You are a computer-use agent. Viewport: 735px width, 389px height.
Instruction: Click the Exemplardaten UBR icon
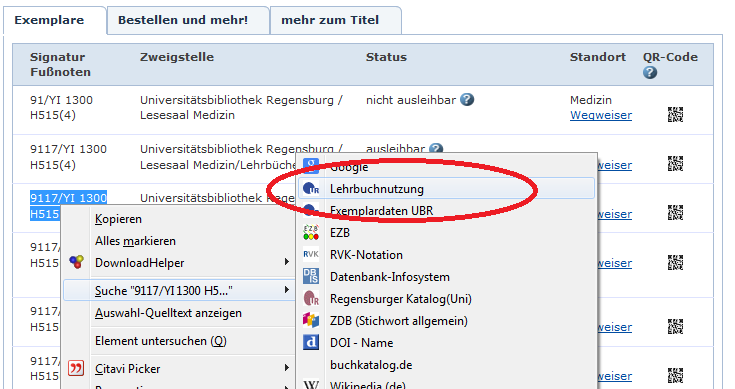click(x=311, y=210)
